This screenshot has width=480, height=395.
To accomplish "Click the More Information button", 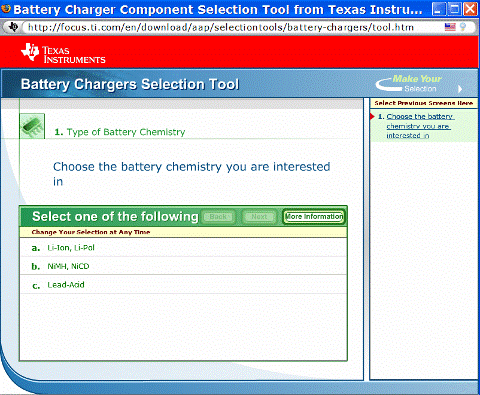I will 314,217.
